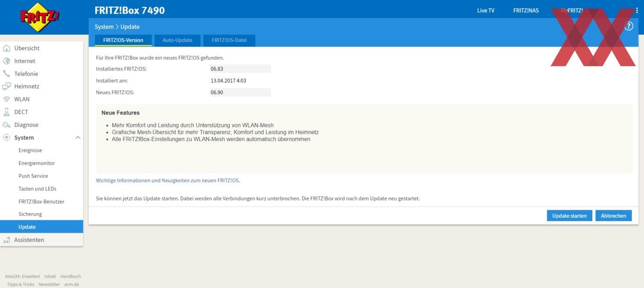Image resolution: width=644 pixels, height=288 pixels.
Task: Open FRITZ!Box-Benutzer page
Action: point(42,202)
